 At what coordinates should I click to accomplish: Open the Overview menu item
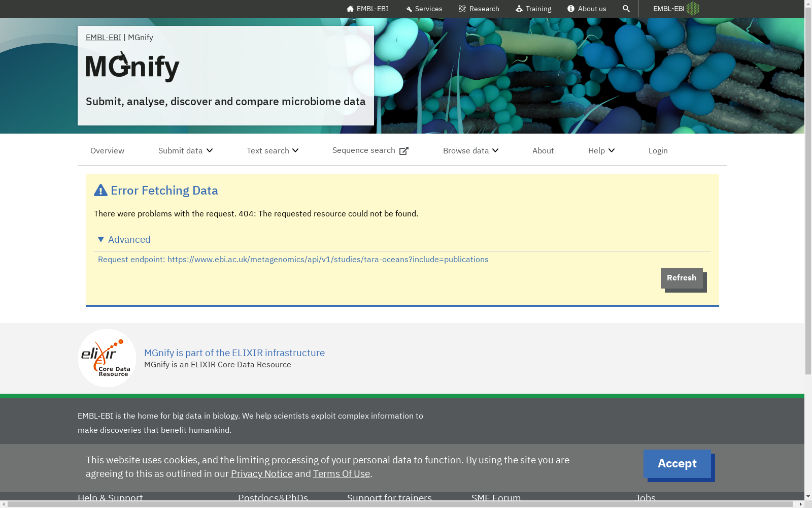click(x=107, y=150)
